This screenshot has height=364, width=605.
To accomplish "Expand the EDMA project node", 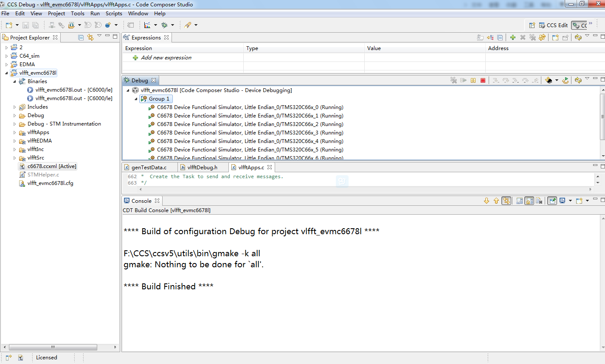I will pos(6,64).
